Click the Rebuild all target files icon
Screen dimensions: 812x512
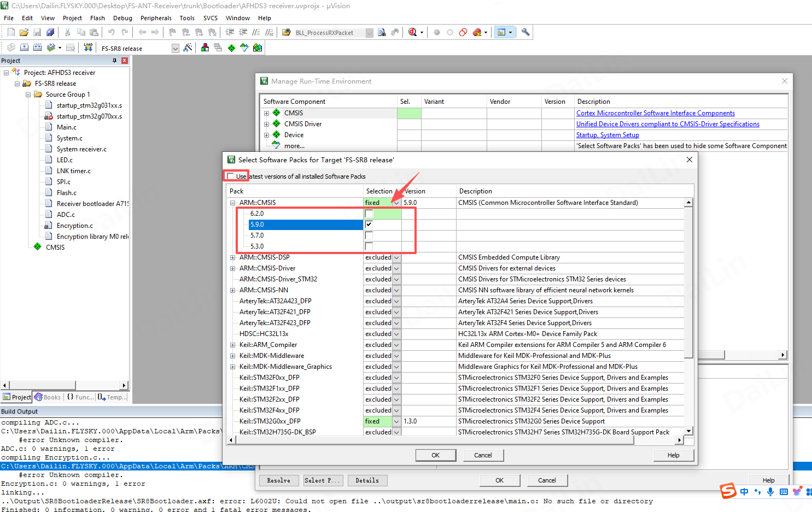tap(37, 48)
